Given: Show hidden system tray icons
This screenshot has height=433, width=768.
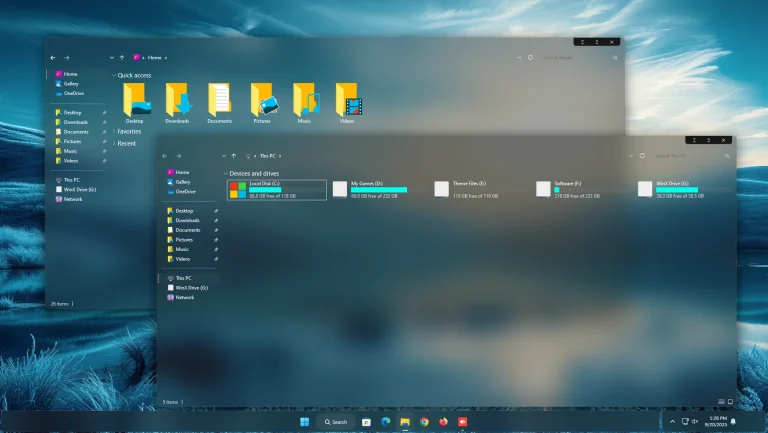Looking at the screenshot, I should coord(672,422).
